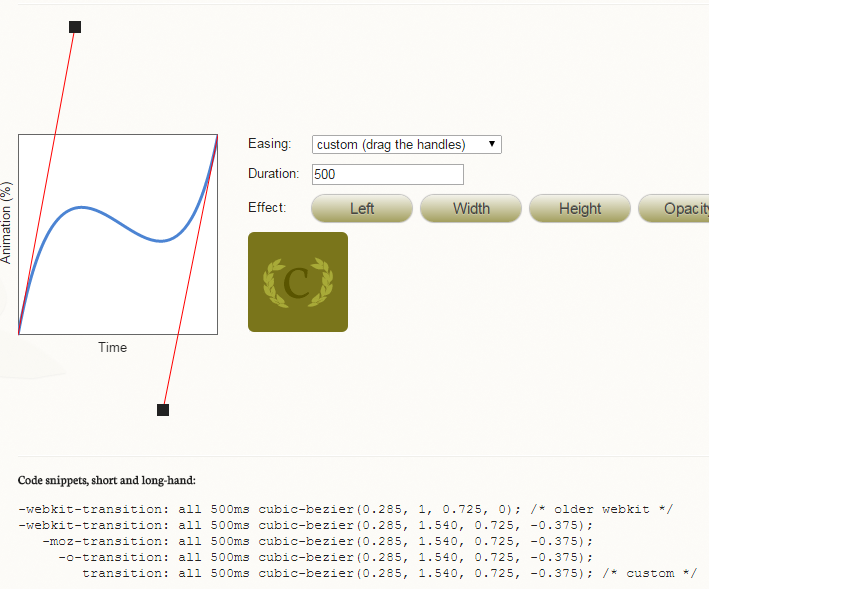Screen dimensions: 860x589
Task: Click the 'Effect:' label
Action: click(x=267, y=208)
